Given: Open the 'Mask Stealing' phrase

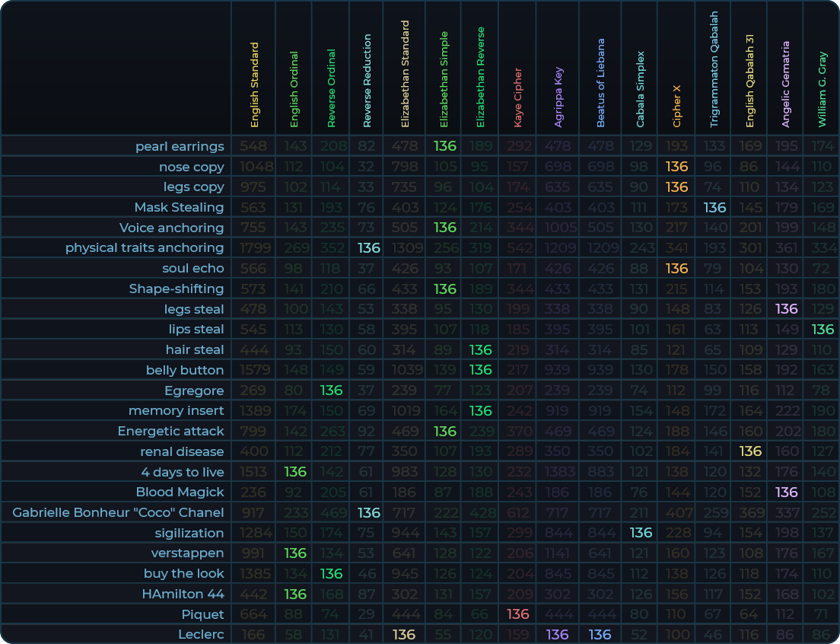Looking at the screenshot, I should pos(179,207).
